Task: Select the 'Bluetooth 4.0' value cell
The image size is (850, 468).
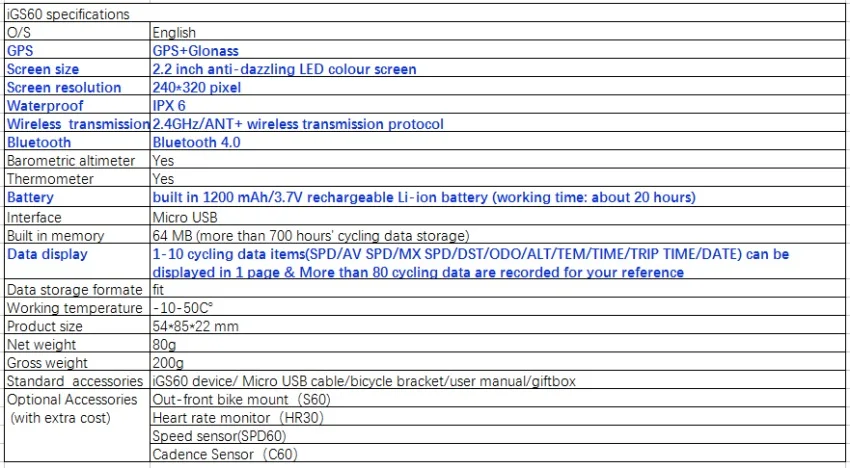Action: [x=498, y=142]
